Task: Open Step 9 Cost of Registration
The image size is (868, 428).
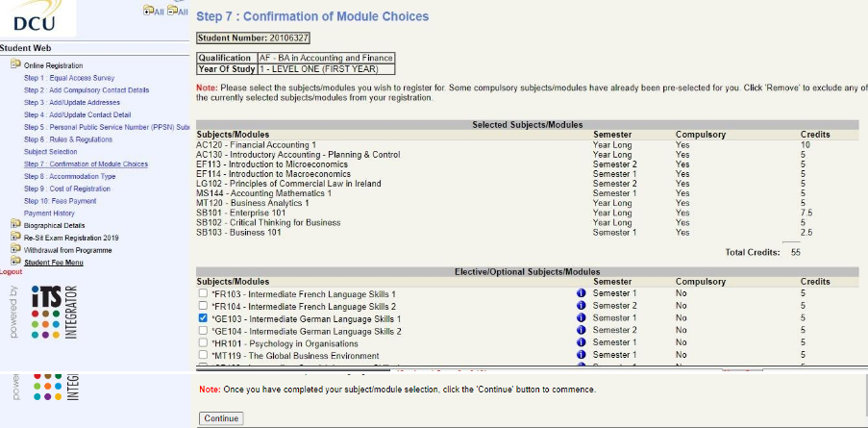Action: 67,189
